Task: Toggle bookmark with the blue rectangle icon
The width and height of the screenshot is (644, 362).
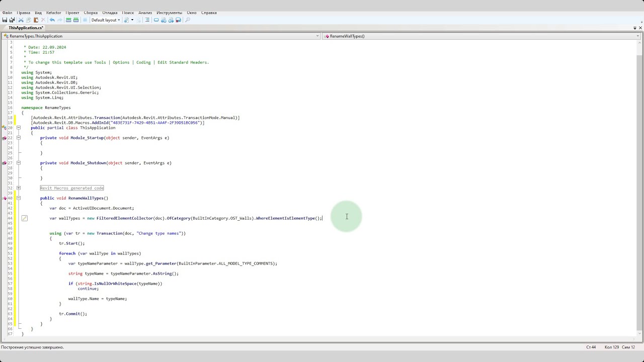Action: (156, 20)
